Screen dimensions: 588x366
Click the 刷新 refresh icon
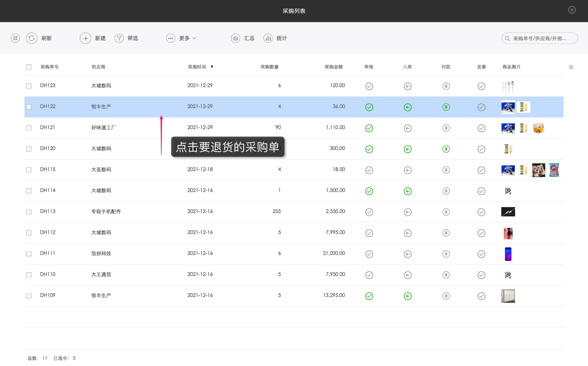pos(31,38)
